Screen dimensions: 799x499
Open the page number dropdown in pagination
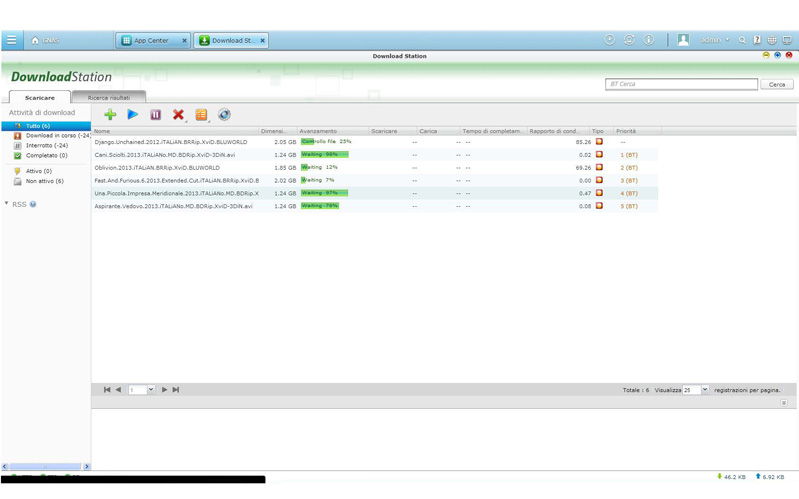pos(151,390)
